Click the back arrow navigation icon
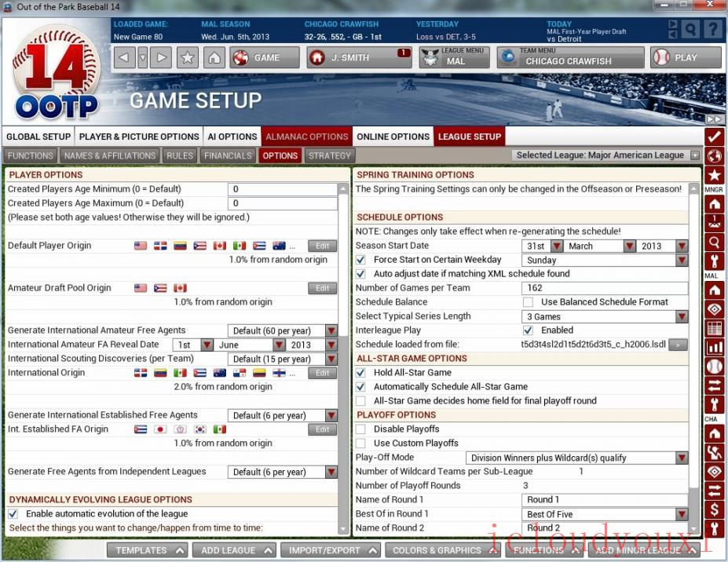 pyautogui.click(x=124, y=57)
